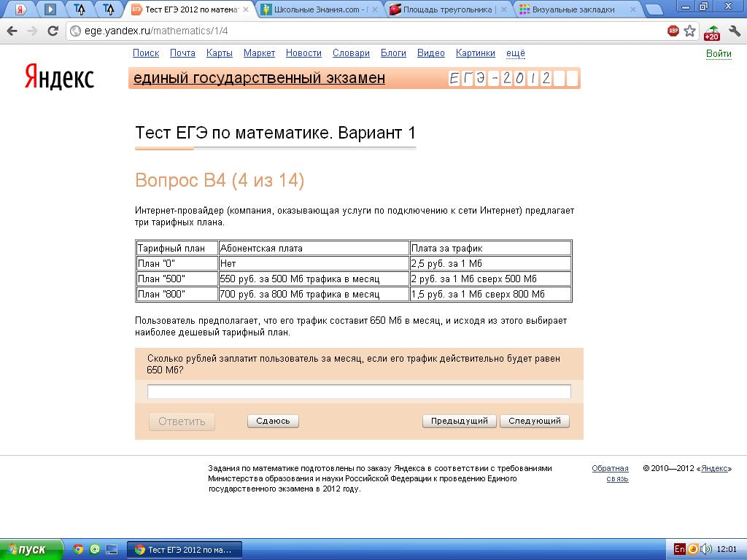Image resolution: width=747 pixels, height=560 pixels.
Task: Select cell 700 руб. за 800 Мб трафика
Action: point(314,294)
